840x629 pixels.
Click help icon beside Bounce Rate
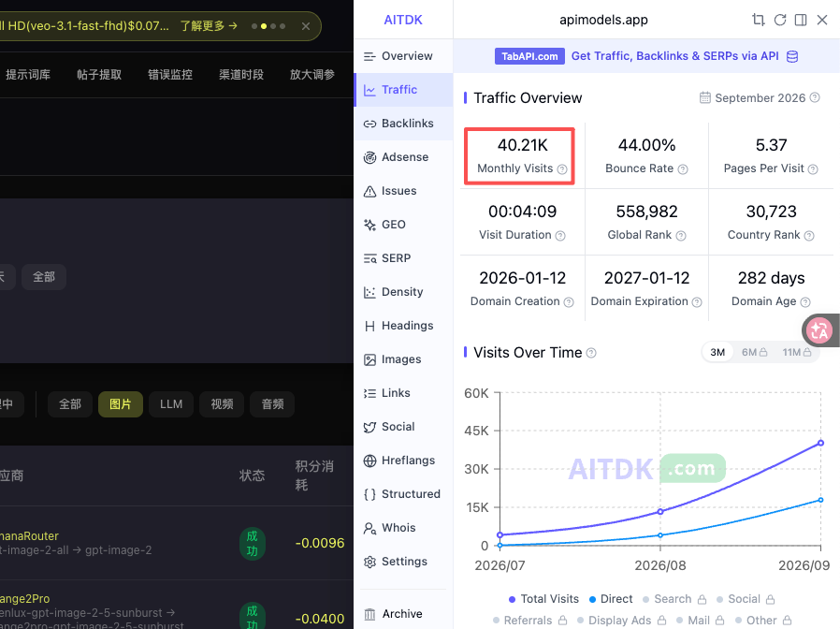pos(683,169)
